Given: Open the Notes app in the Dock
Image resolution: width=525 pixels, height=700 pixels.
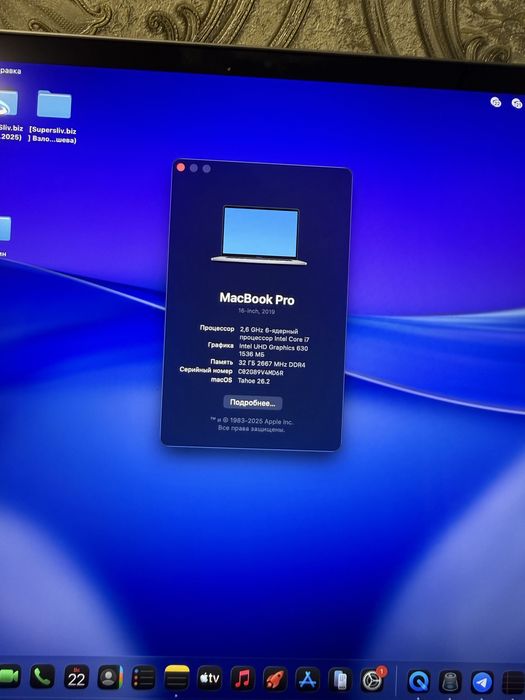Looking at the screenshot, I should [177, 679].
